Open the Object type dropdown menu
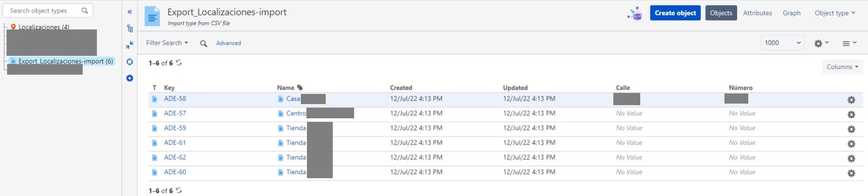The width and height of the screenshot is (868, 196). pos(835,13)
